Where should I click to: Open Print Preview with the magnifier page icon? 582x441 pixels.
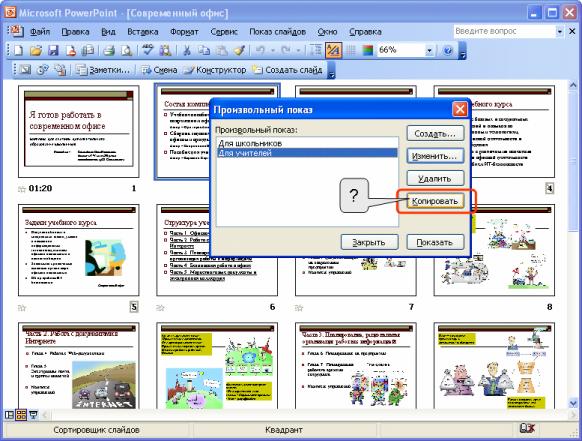coord(127,50)
